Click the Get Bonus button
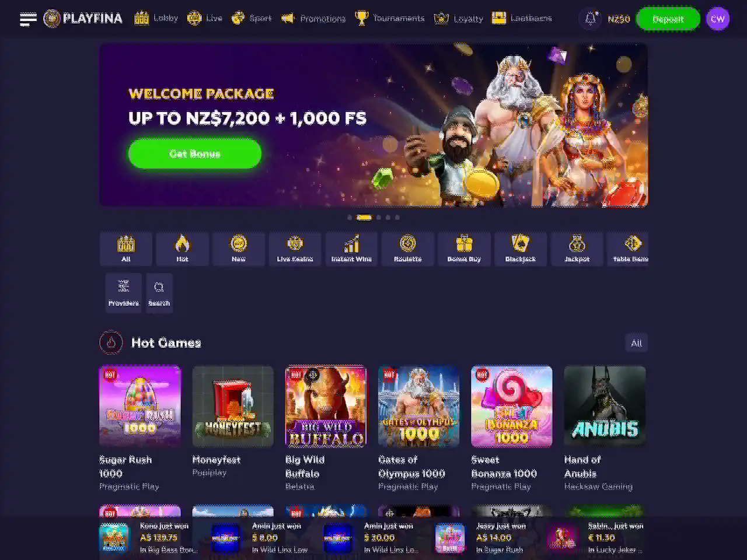 pyautogui.click(x=195, y=153)
